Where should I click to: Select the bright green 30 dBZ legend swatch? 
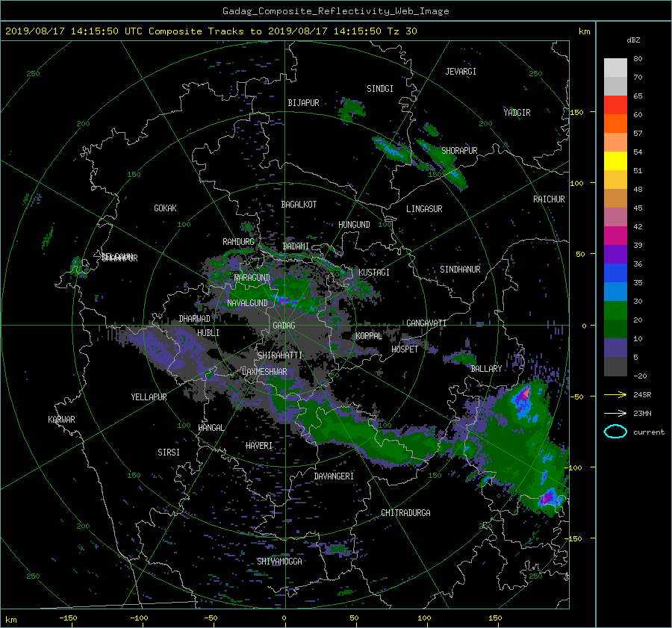pos(615,310)
